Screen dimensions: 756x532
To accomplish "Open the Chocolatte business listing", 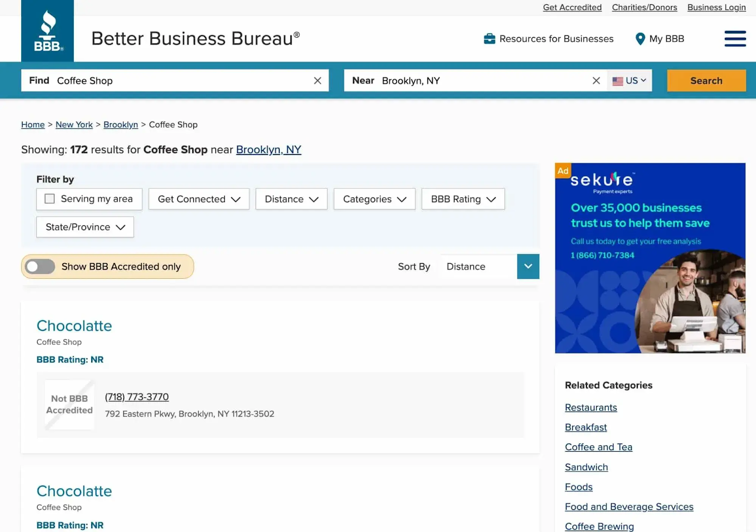I will [74, 326].
